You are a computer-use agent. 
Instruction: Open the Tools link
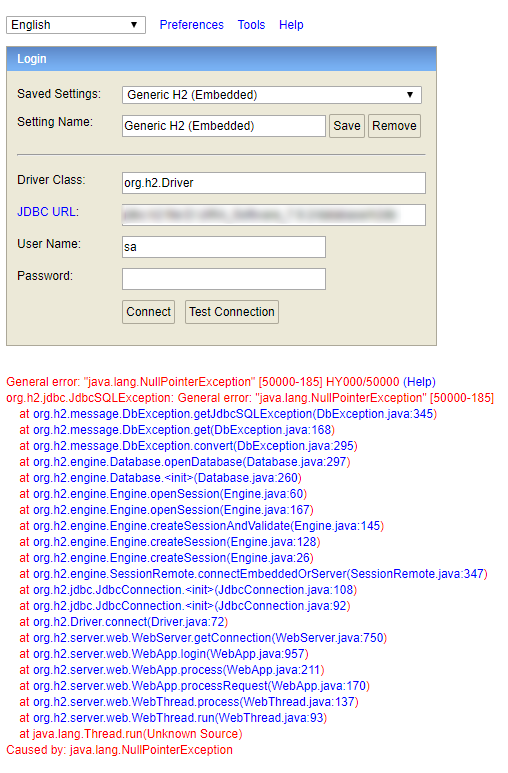pos(251,25)
